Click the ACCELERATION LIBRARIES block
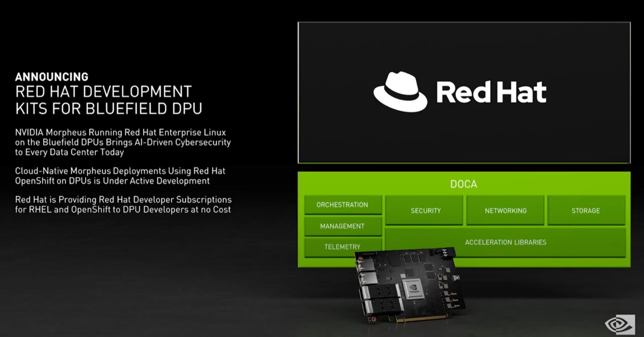 [505, 242]
